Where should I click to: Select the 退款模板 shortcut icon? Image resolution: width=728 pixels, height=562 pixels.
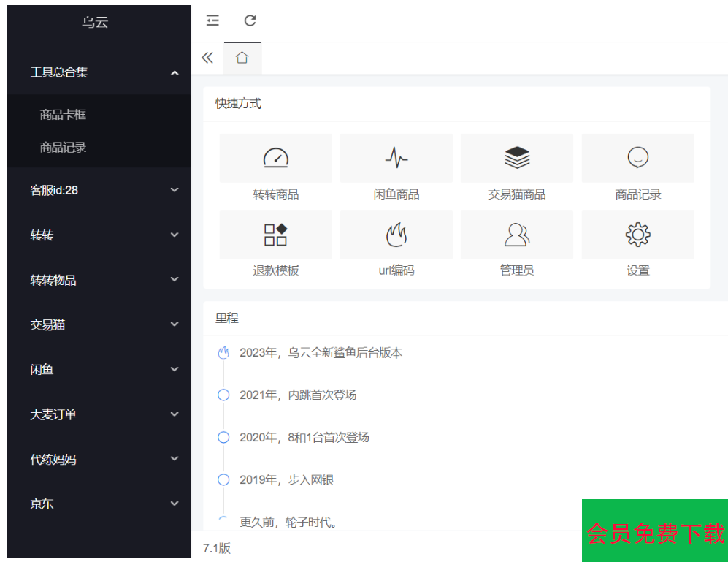point(275,235)
